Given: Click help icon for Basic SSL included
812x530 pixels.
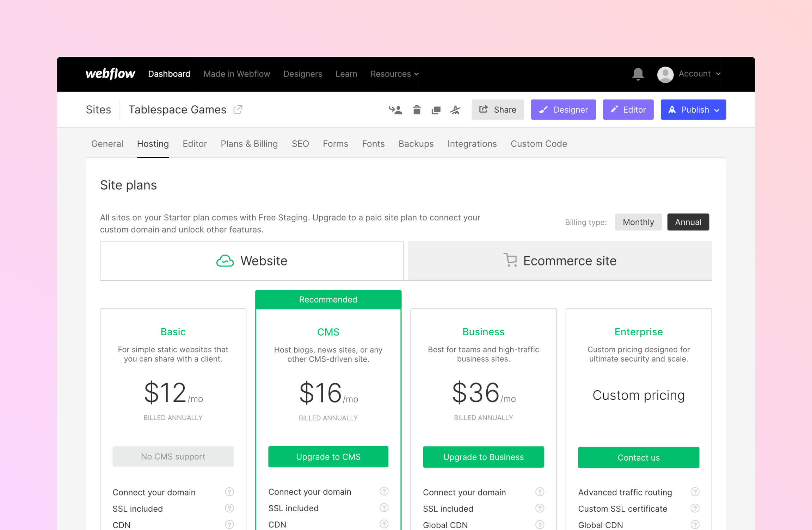Looking at the screenshot, I should coord(229,508).
